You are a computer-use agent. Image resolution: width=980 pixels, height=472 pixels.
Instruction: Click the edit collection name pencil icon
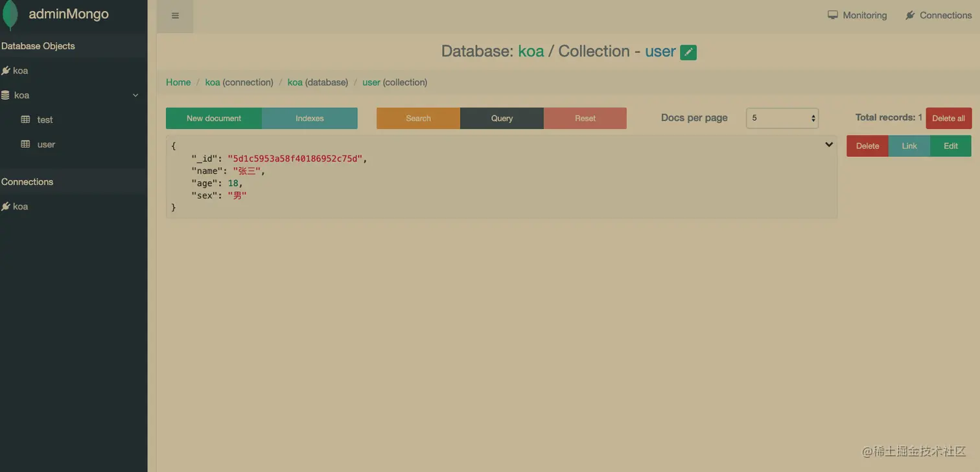[688, 52]
